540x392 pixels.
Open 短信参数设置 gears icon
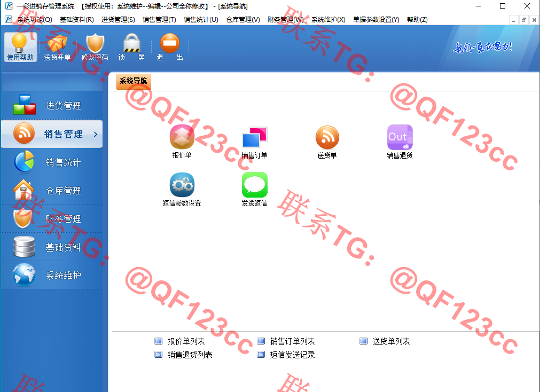click(x=182, y=185)
